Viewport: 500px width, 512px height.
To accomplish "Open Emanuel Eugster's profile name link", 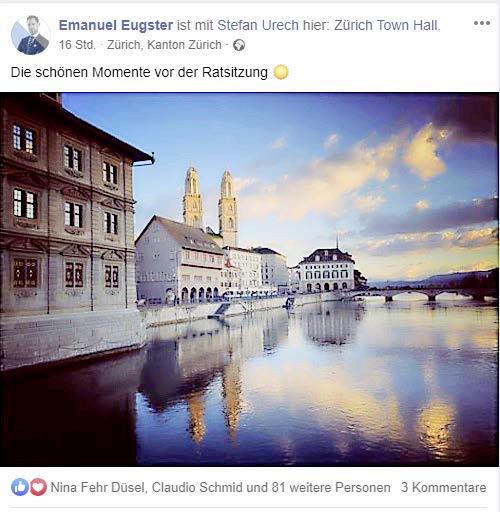I will [116, 25].
